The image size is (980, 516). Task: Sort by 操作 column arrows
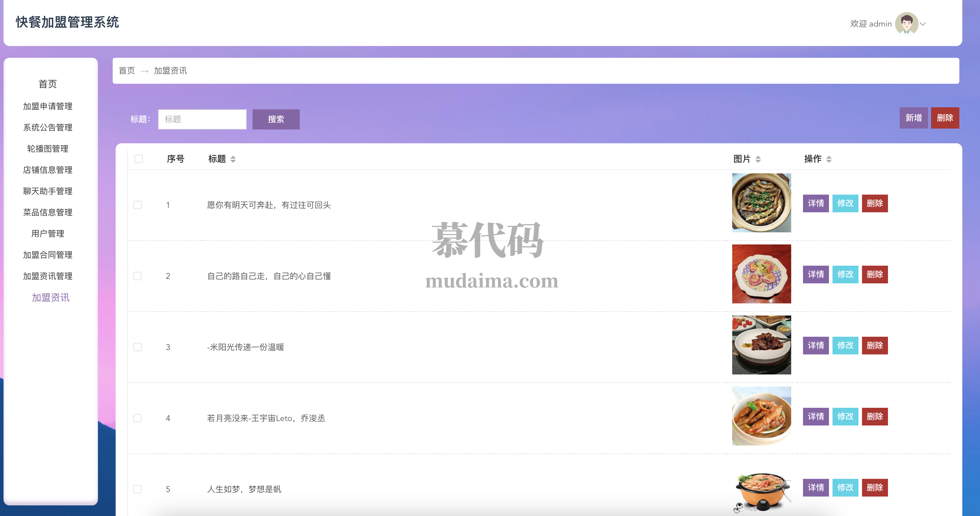pos(829,159)
